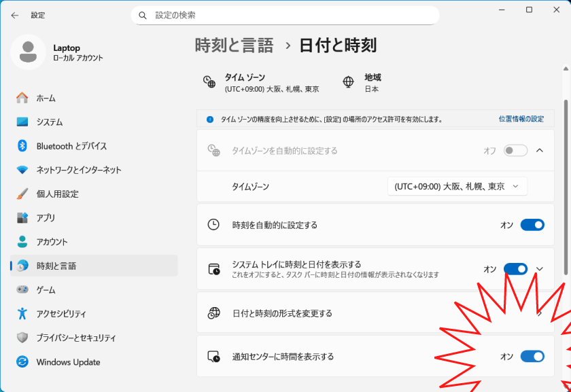
Task: Go to アクセシビリティ page
Action: (x=94, y=313)
